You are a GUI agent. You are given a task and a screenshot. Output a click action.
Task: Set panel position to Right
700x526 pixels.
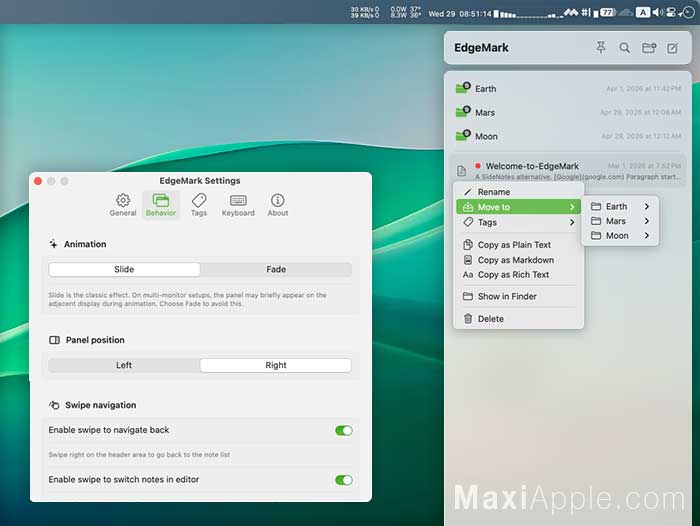point(276,365)
